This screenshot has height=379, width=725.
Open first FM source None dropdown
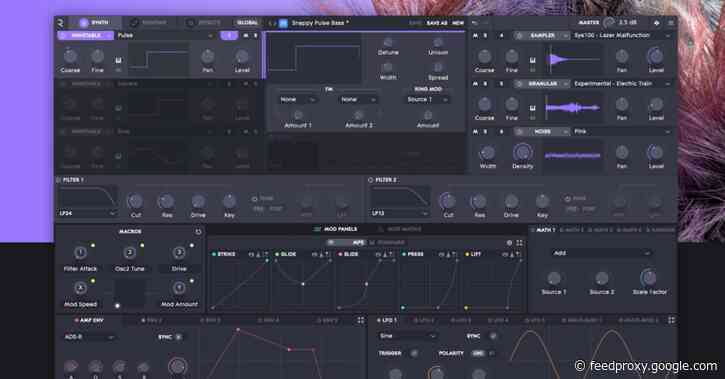(298, 99)
